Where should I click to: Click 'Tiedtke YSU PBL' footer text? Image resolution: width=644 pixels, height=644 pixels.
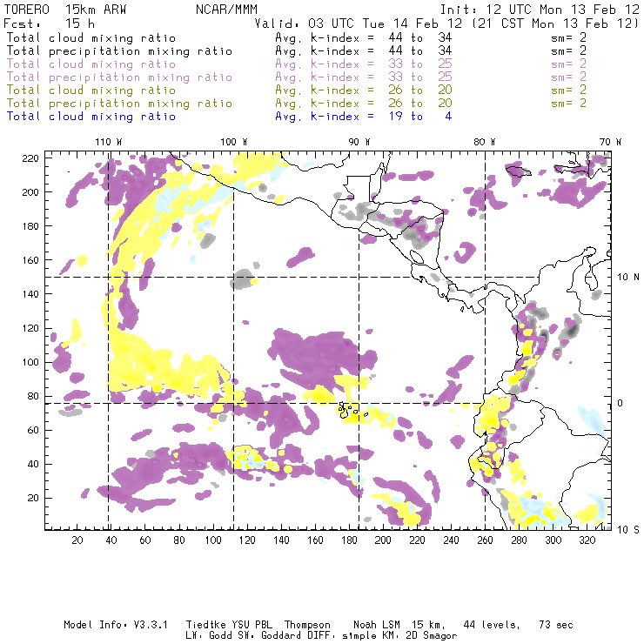(229, 625)
